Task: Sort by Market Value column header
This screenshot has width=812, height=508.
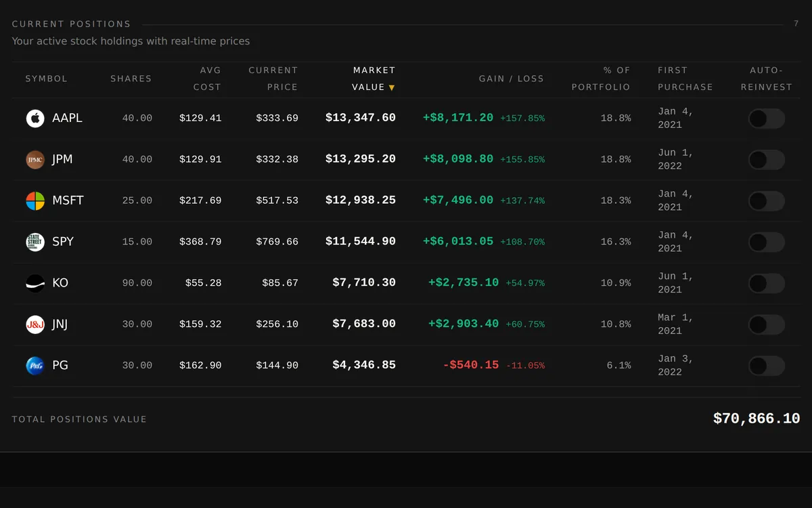Action: click(374, 79)
